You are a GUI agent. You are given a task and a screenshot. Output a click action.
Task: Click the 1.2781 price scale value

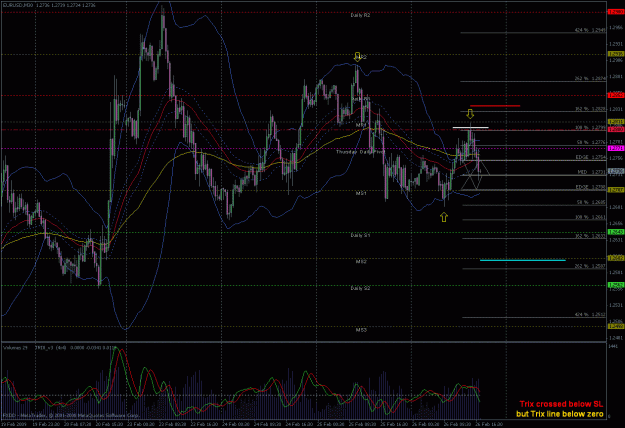click(616, 142)
